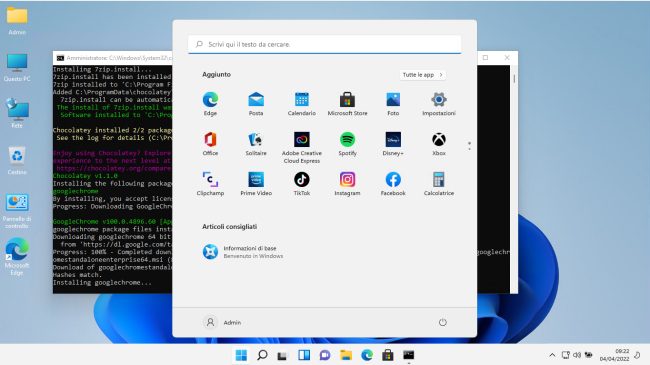Close the command prompt window

507,58
